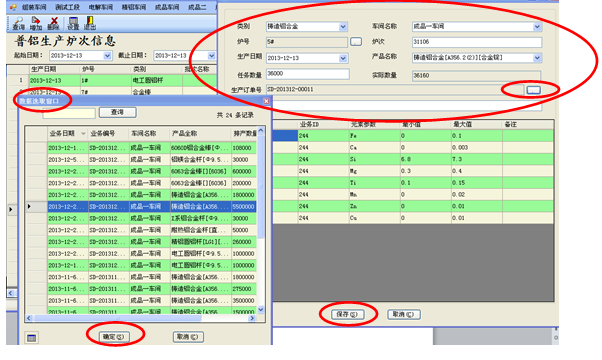
Task: Click the Cu element row in parameters table
Action: [x=413, y=218]
